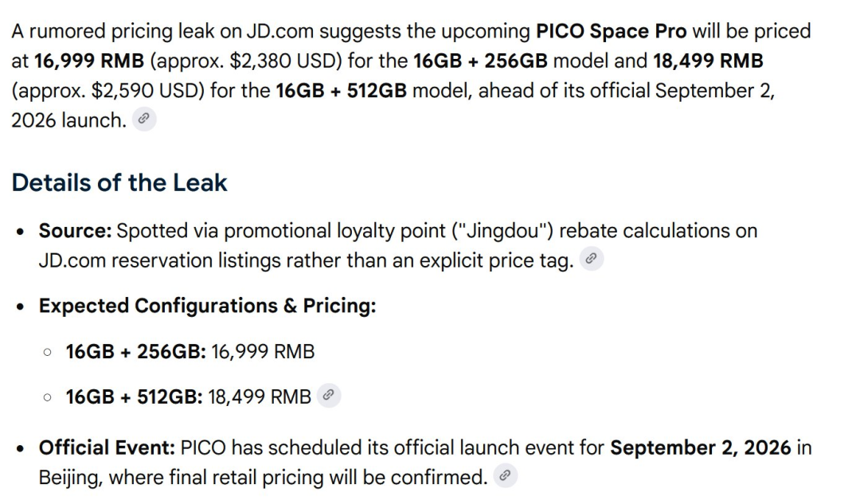The width and height of the screenshot is (860, 504).
Task: Click bold "September 2, 2026" in Official Event bullet
Action: pyautogui.click(x=701, y=448)
